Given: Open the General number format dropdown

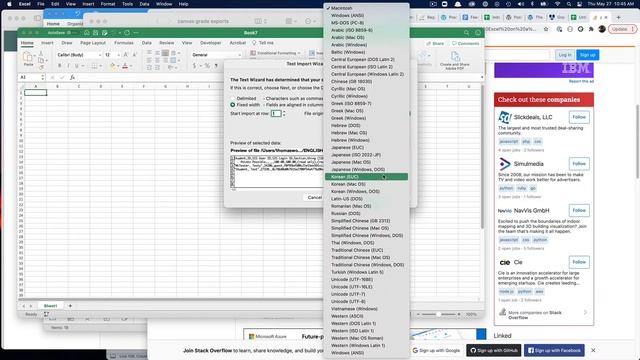Looking at the screenshot, I should (239, 55).
